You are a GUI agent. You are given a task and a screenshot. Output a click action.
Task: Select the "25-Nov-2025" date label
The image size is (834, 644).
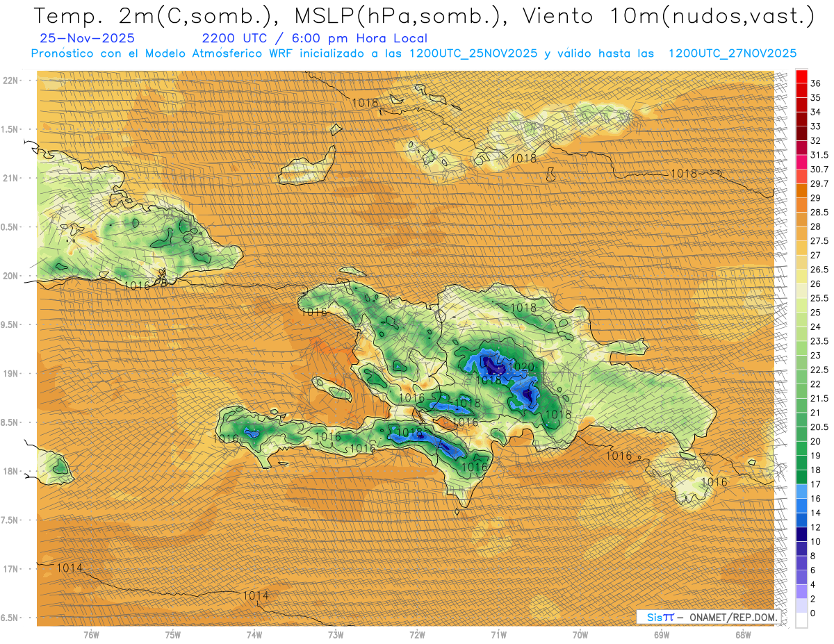[x=88, y=39]
